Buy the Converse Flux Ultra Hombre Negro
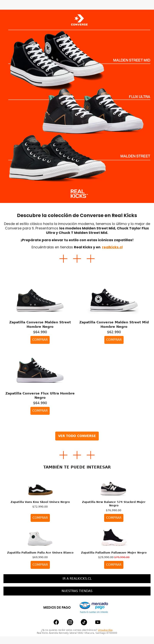Screen dimensions: 154x644 pos(40,411)
